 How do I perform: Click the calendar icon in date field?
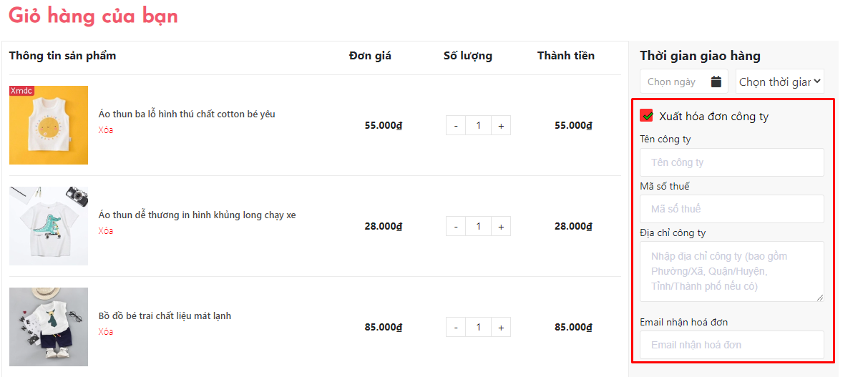click(x=716, y=82)
